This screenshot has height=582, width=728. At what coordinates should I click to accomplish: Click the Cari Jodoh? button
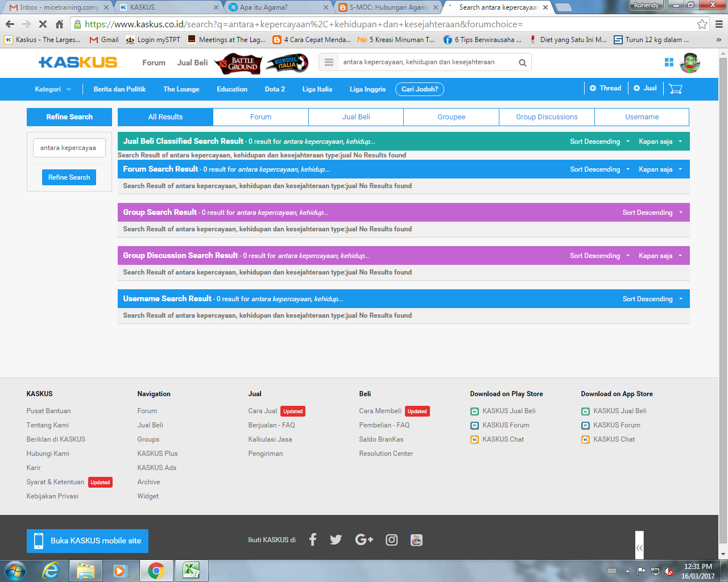pos(420,89)
